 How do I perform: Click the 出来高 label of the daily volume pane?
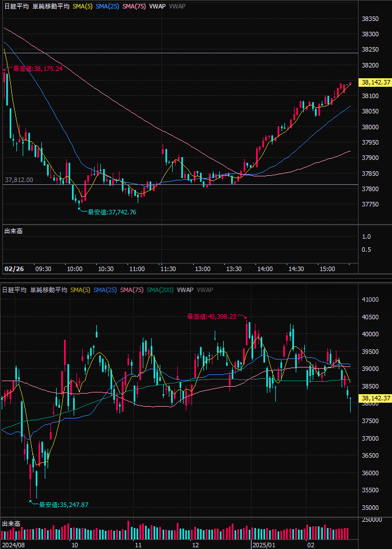click(x=11, y=524)
